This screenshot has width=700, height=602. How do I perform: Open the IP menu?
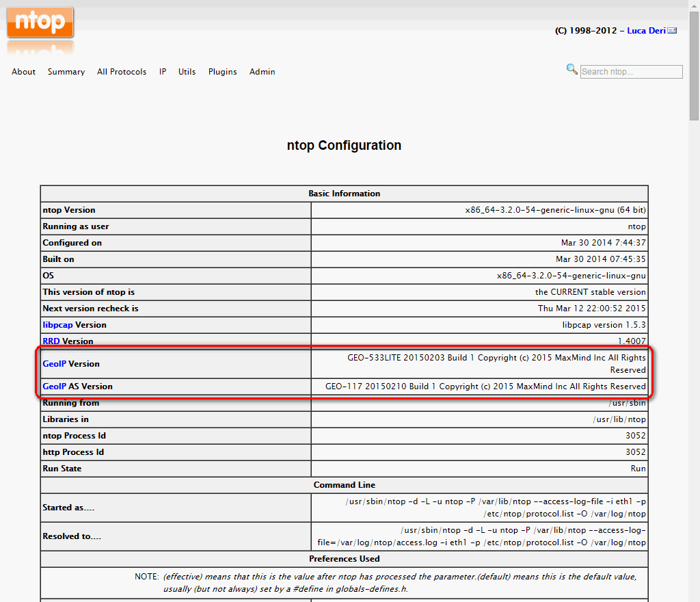[x=163, y=71]
